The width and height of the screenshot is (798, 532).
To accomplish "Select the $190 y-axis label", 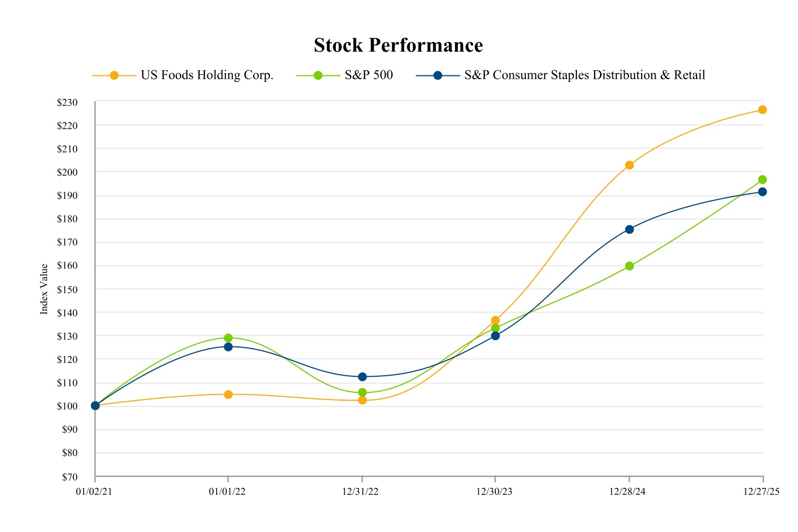I will (66, 196).
